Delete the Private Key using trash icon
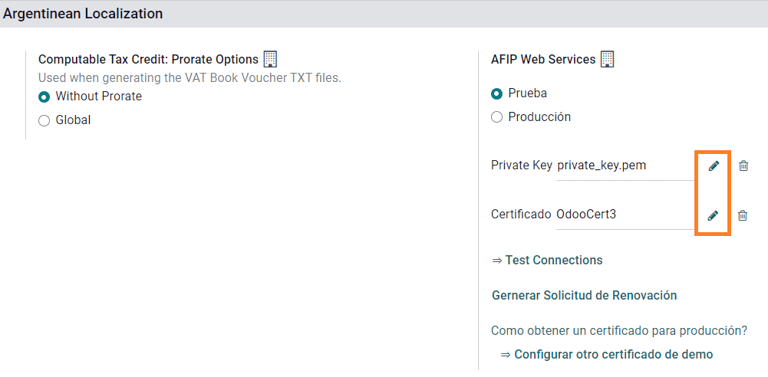 (744, 166)
